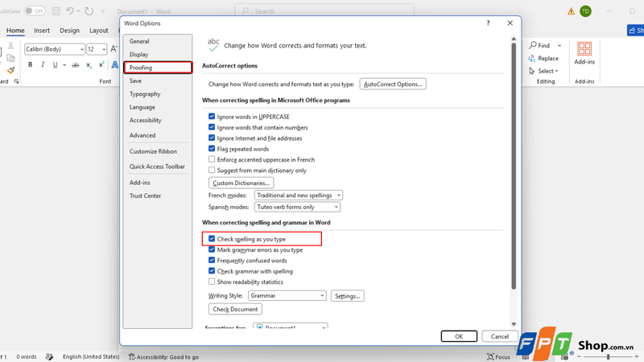Select General in Word Options sidebar
The width and height of the screenshot is (644, 362).
[x=158, y=41]
